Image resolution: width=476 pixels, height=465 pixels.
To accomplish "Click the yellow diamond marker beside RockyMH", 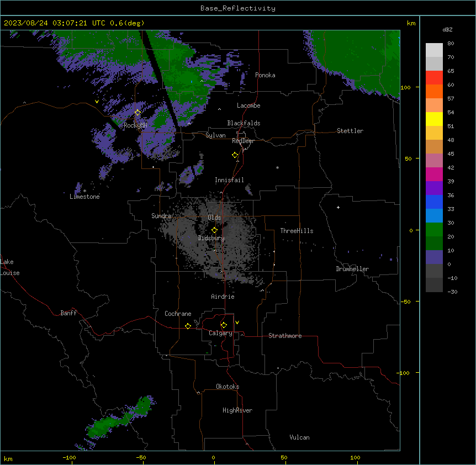I will (x=137, y=113).
